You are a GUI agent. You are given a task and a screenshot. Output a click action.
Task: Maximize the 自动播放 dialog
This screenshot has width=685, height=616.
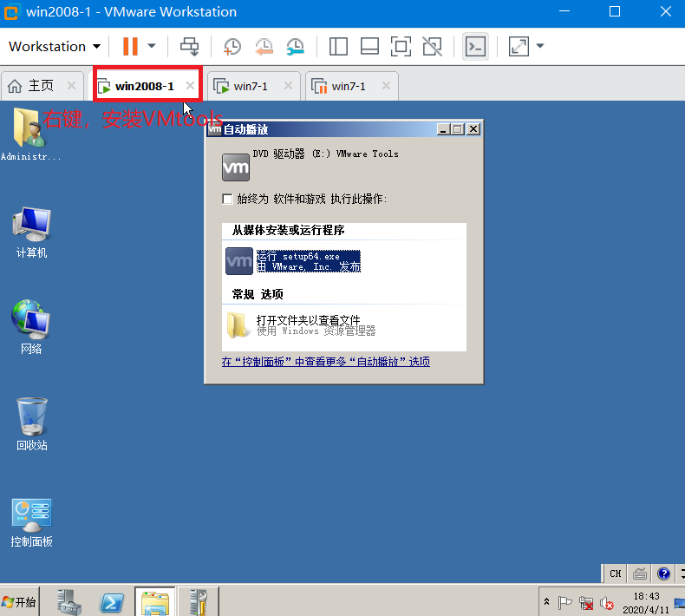tap(458, 129)
